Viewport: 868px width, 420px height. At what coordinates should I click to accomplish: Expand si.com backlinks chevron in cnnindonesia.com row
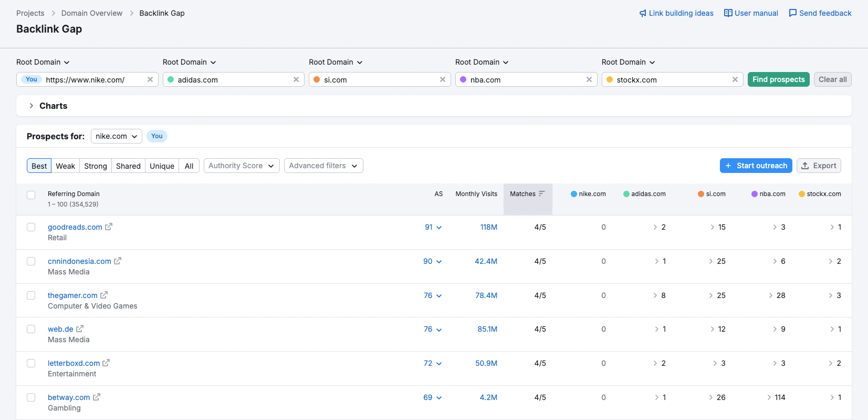[x=711, y=261]
